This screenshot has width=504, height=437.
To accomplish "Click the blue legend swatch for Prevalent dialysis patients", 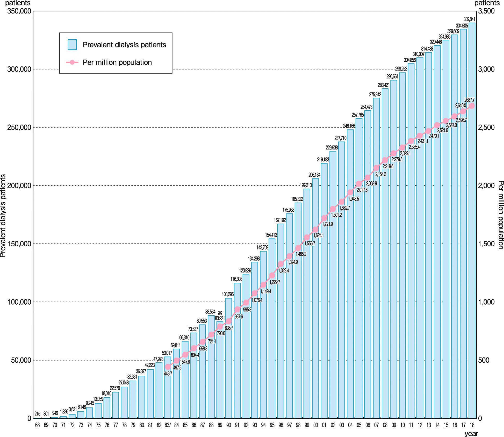I will pyautogui.click(x=72, y=45).
